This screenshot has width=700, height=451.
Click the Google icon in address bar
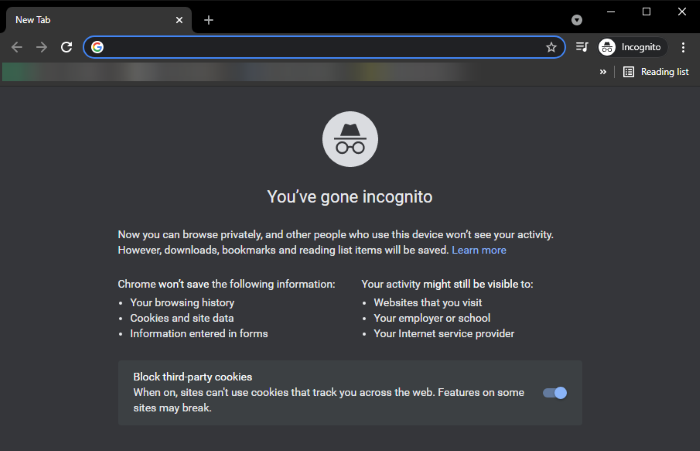(97, 47)
